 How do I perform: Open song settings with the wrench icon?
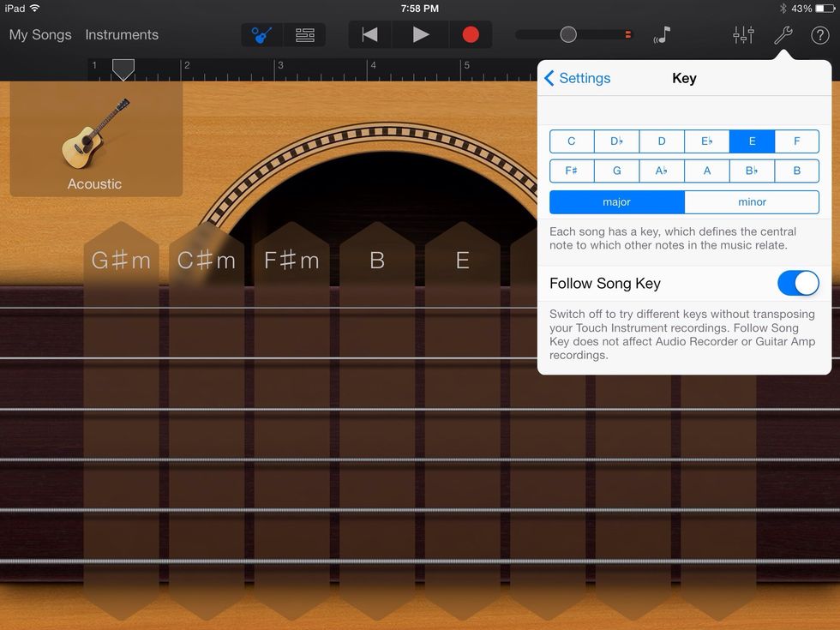[x=783, y=35]
